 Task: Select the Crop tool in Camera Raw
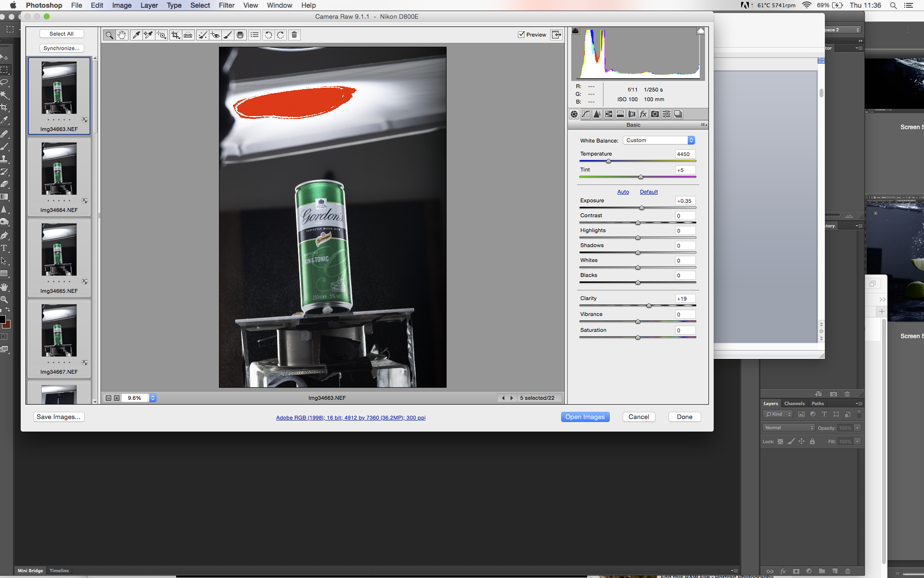click(x=176, y=35)
